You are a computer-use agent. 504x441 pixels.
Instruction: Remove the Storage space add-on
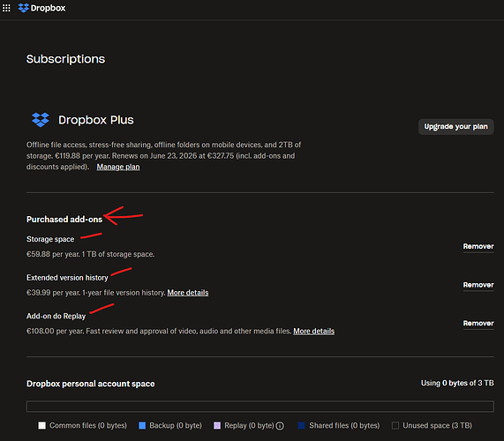point(478,246)
